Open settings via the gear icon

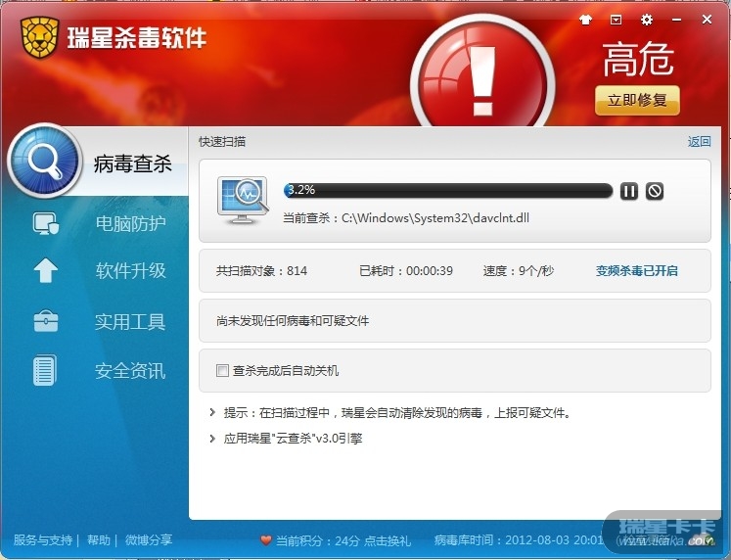click(647, 20)
